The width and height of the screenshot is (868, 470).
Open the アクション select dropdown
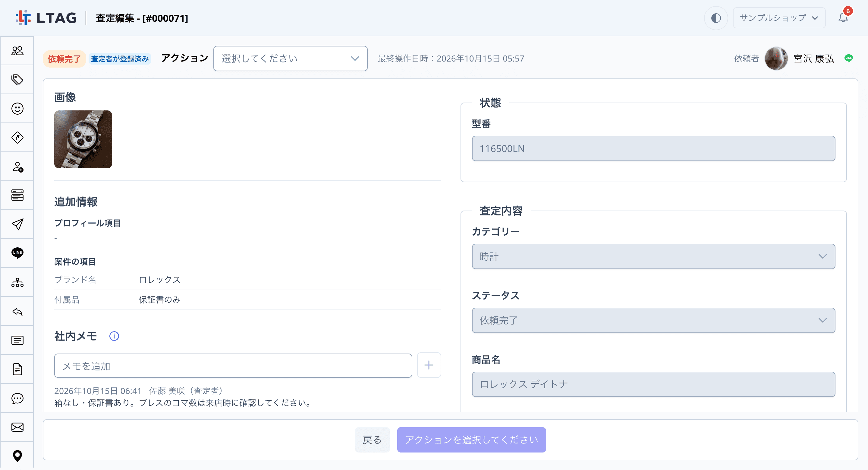[290, 58]
